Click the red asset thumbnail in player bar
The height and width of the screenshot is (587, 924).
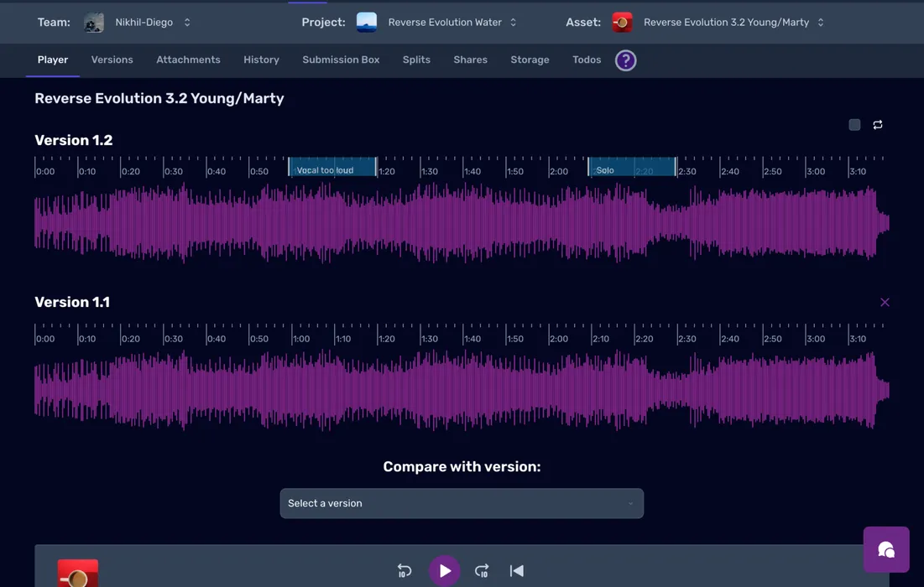[78, 574]
